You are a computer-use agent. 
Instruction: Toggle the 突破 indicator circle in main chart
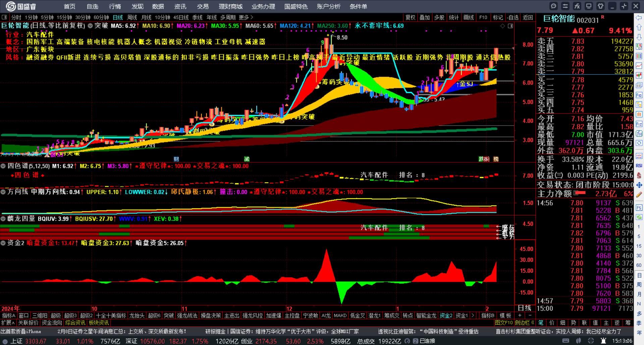tap(90, 26)
